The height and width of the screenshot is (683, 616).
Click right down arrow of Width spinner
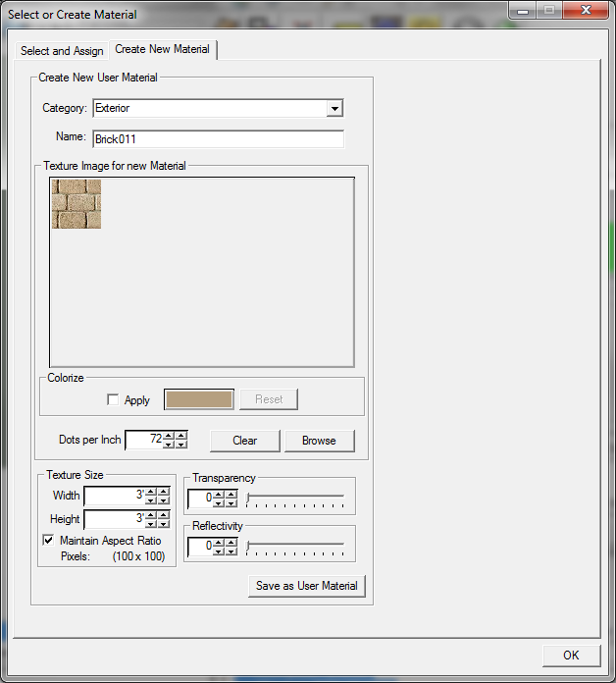point(164,500)
